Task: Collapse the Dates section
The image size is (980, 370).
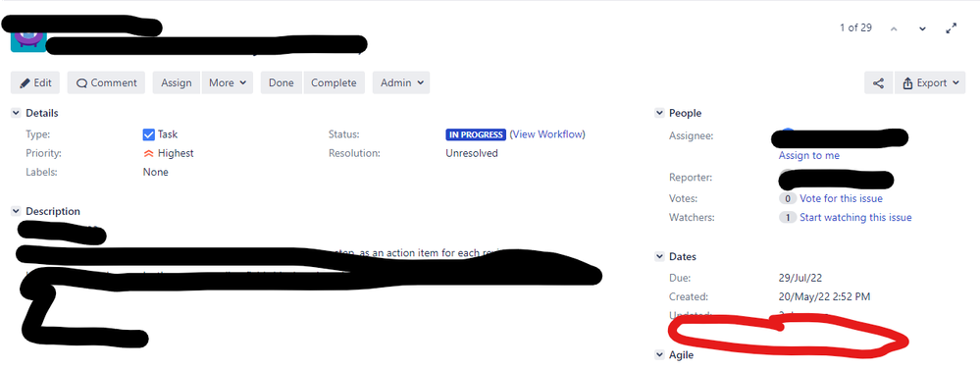Action: pyautogui.click(x=659, y=257)
